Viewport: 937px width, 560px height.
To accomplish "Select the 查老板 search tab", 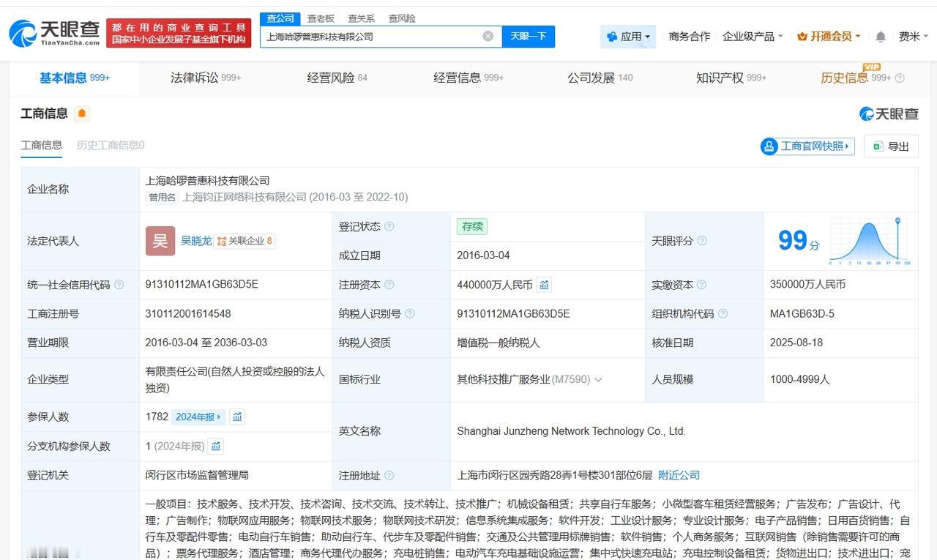I will point(321,18).
